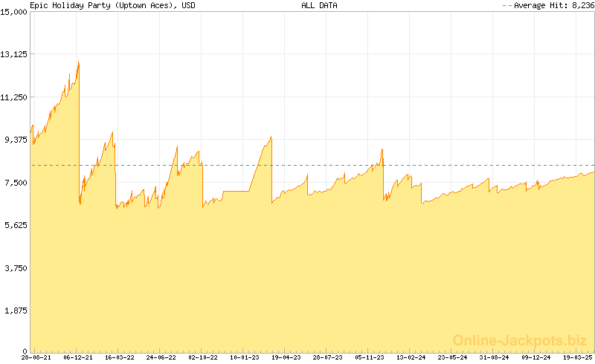This screenshot has height=364, width=595.
Task: Click the 13-02-24 x-axis date
Action: point(412,357)
